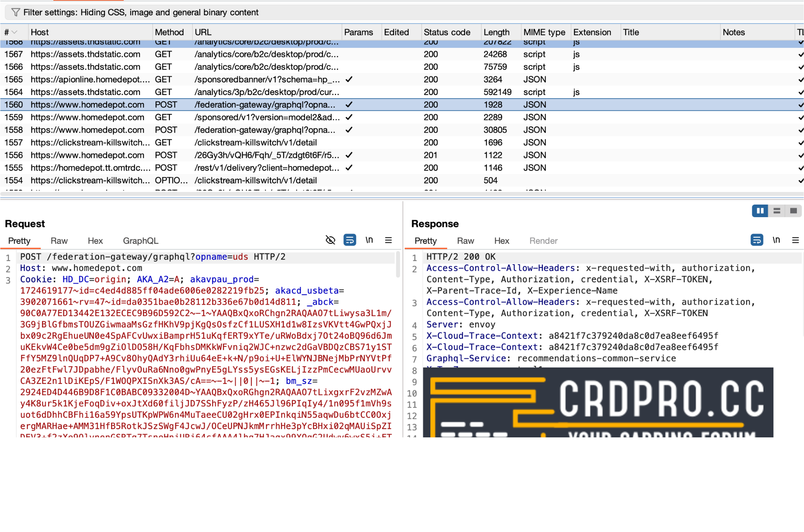Click the Extension column header

(x=595, y=32)
